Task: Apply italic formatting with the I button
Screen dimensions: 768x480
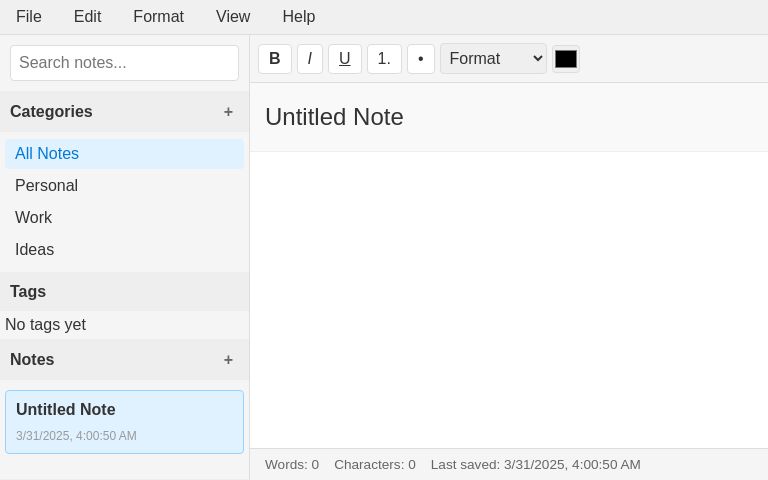Action: click(x=310, y=59)
